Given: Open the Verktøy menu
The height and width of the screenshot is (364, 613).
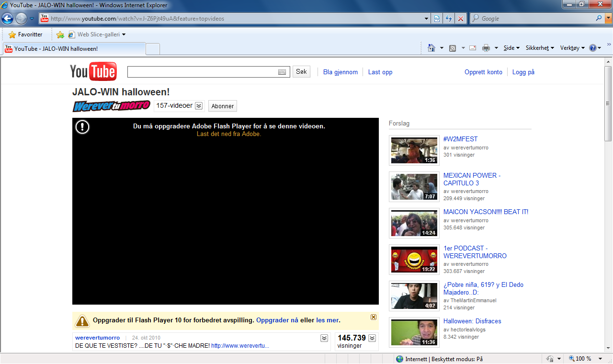Looking at the screenshot, I should click(x=572, y=48).
